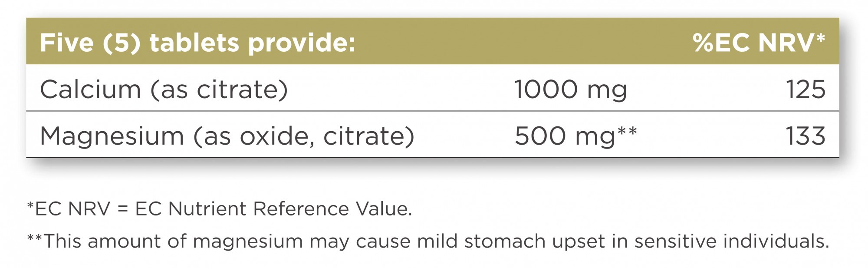The width and height of the screenshot is (868, 268).
Task: Click "(as oxide, citrate)" in the Magnesium row
Action: coord(304,136)
